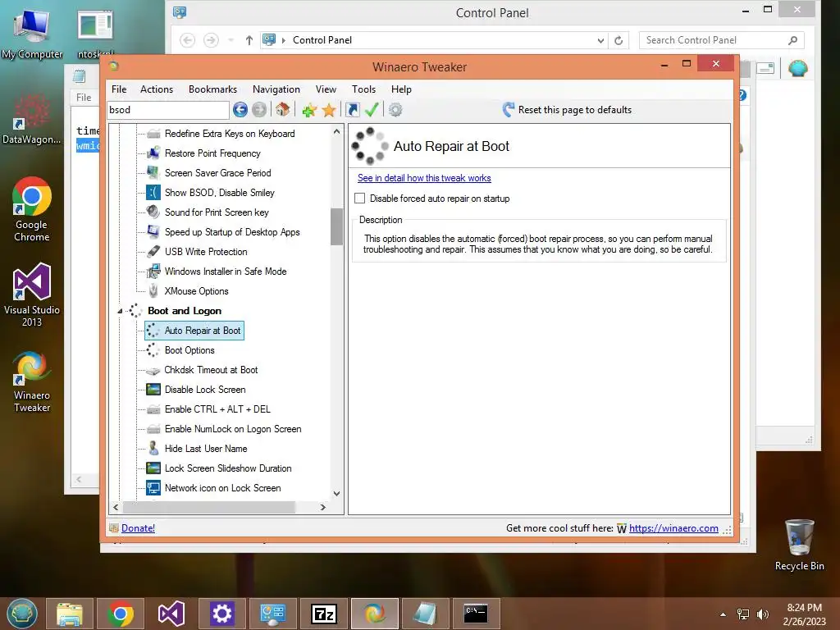Add bookmark with the green plus star icon
Viewport: 840px width, 630px height.
click(x=309, y=110)
